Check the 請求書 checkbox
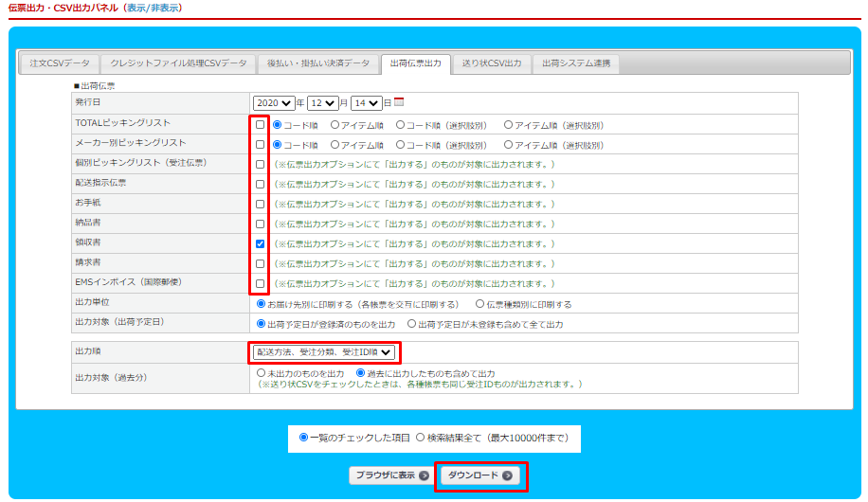 pos(260,264)
